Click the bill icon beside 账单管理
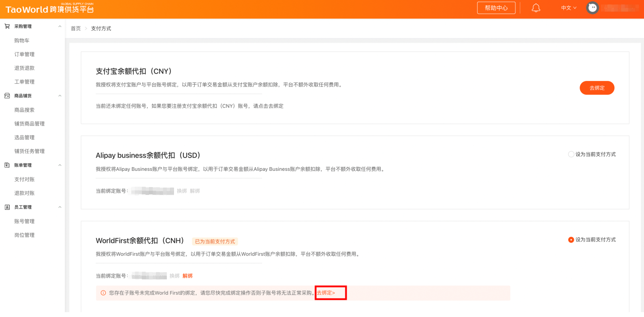This screenshot has height=317, width=644. (x=7, y=165)
